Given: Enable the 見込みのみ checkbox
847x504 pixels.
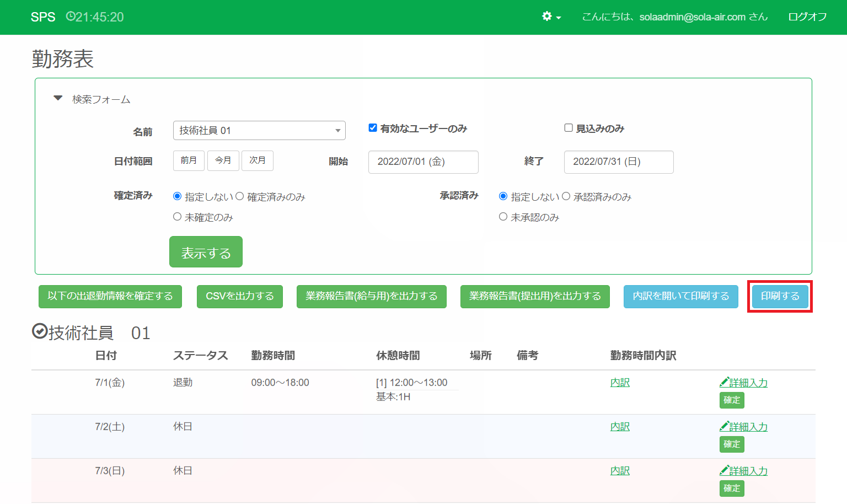Looking at the screenshot, I should coord(569,128).
